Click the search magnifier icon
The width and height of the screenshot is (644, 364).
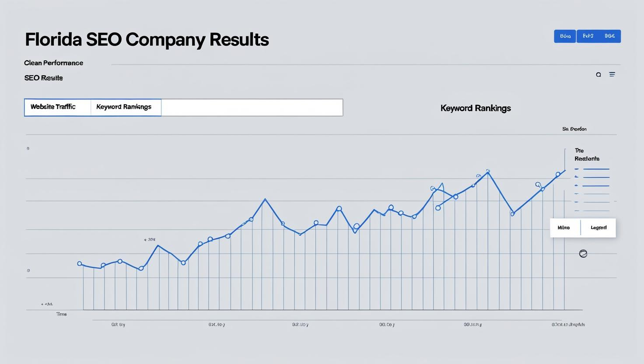[x=598, y=75]
